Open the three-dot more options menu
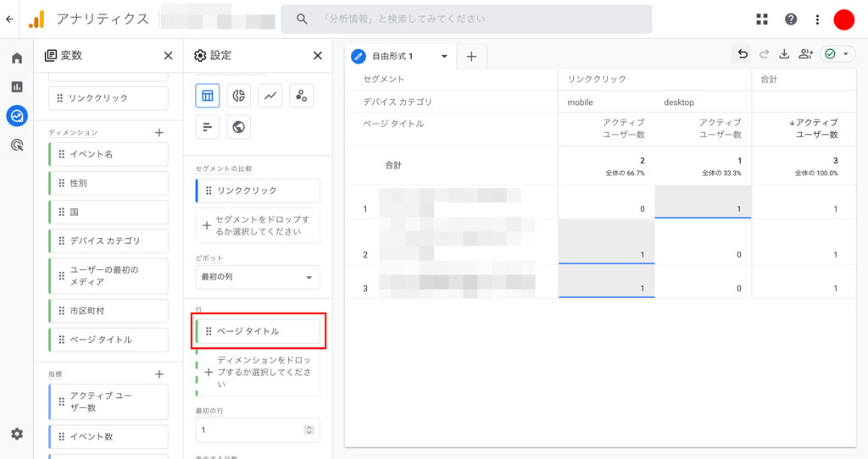Viewport: 868px width, 459px height. [818, 19]
